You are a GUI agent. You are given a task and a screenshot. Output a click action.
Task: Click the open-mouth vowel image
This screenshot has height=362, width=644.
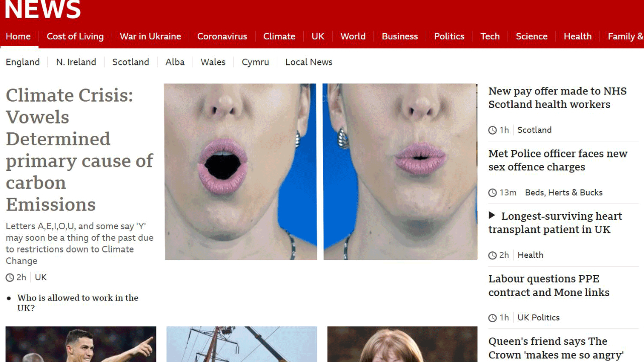tap(240, 171)
